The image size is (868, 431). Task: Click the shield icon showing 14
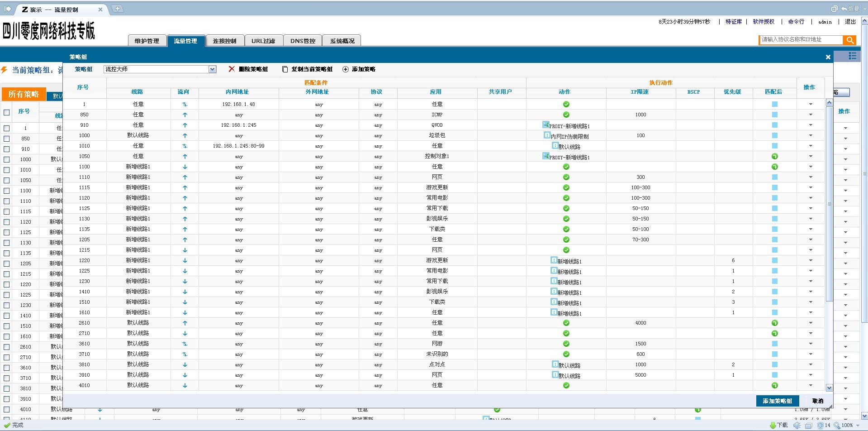(x=821, y=425)
